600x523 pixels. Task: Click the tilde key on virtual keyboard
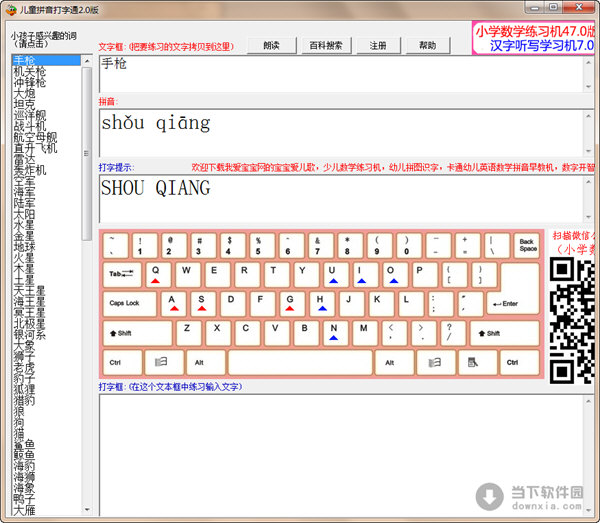tap(116, 245)
